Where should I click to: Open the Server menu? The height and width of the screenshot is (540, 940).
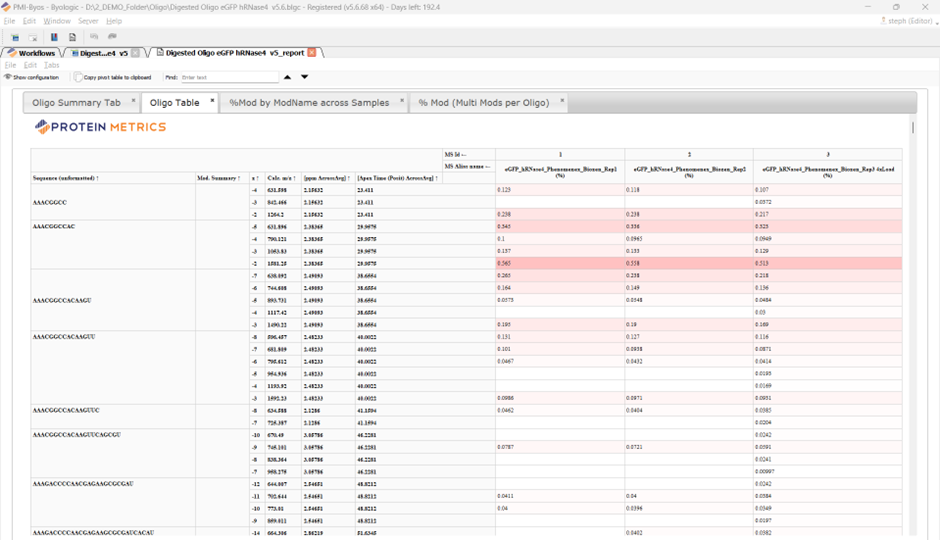click(x=88, y=21)
